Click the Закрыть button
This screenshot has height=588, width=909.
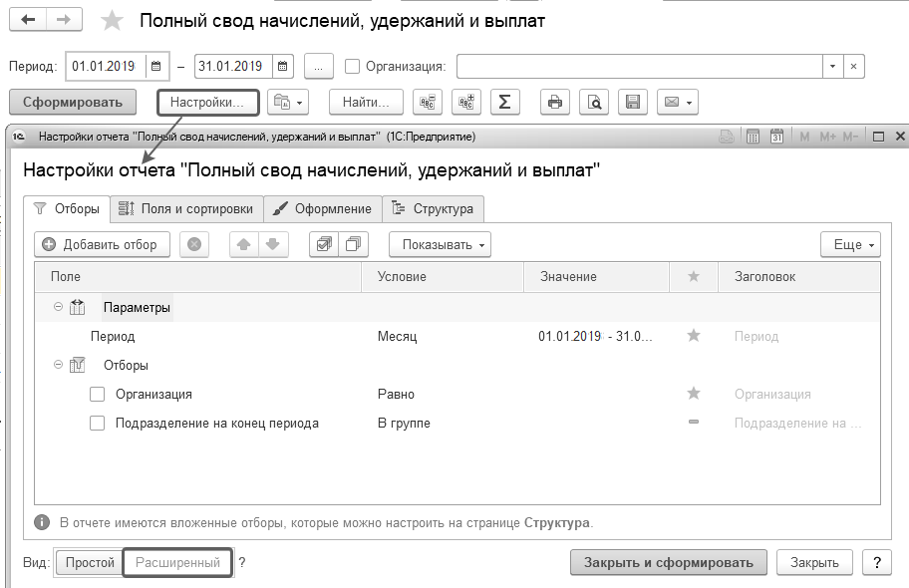814,562
